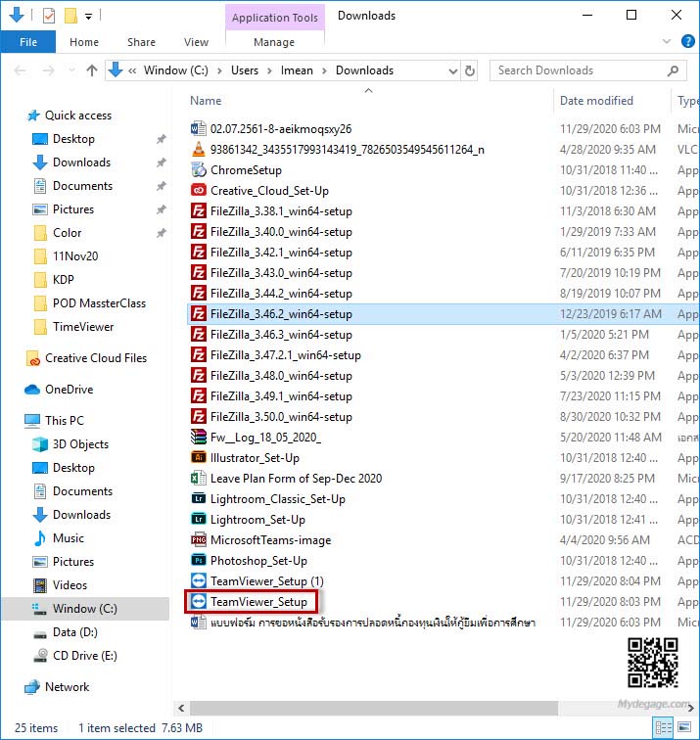Image resolution: width=700 pixels, height=740 pixels.
Task: Click the Imean breadcrumb in address bar
Action: pos(297,70)
